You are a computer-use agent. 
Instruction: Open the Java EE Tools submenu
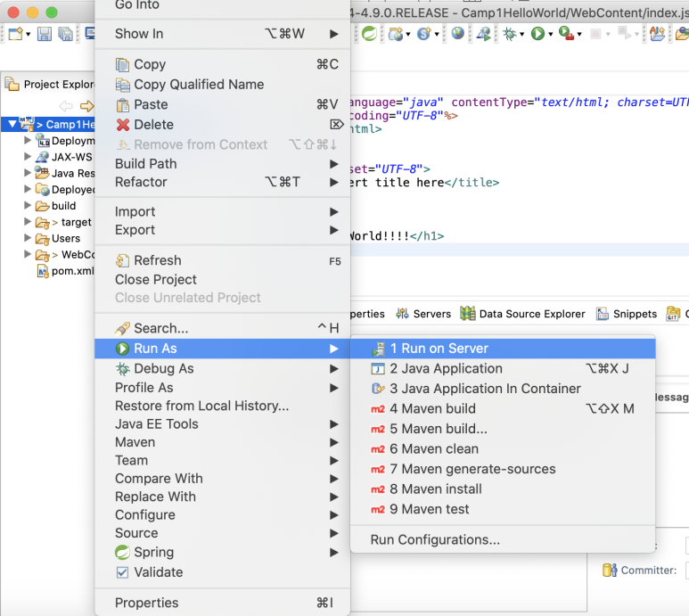click(x=222, y=424)
